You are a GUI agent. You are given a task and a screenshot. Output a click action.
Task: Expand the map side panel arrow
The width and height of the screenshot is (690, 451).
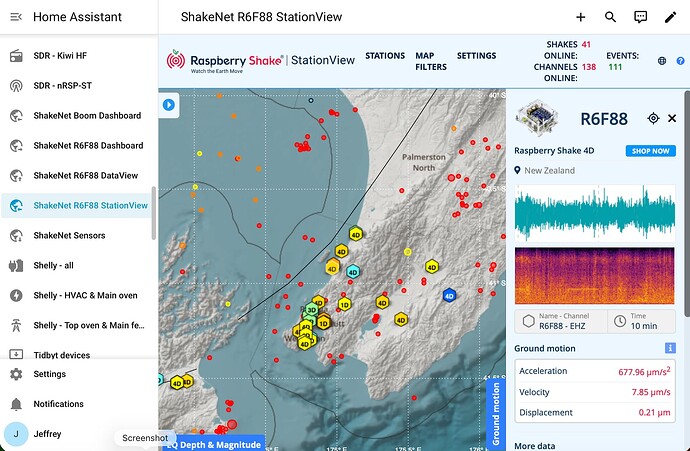pyautogui.click(x=170, y=104)
